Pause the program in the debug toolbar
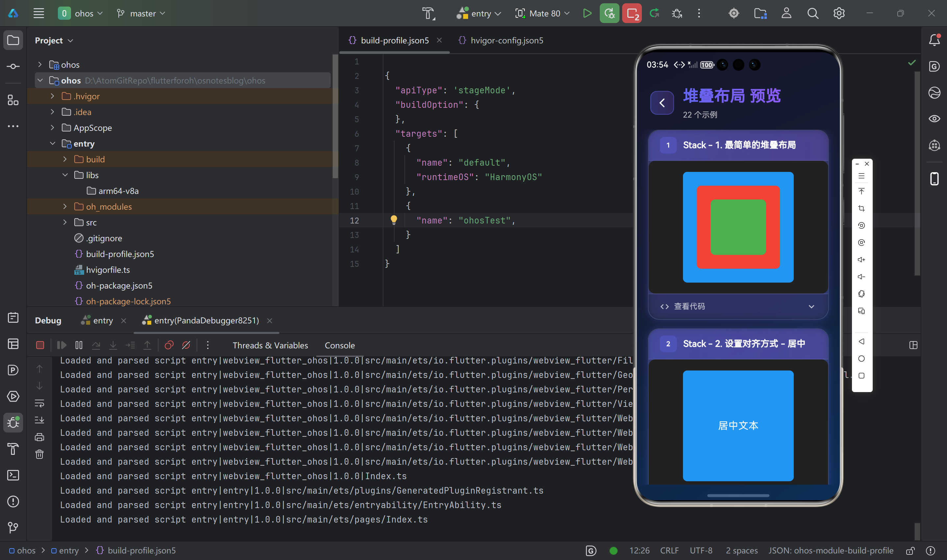Screen dimensions: 947x560 coord(79,345)
